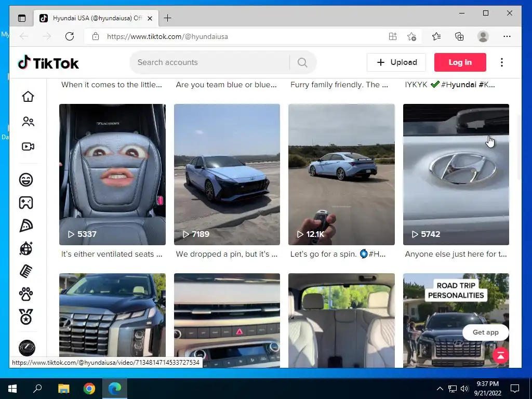Select the dance disco ball category icon

coord(26,248)
